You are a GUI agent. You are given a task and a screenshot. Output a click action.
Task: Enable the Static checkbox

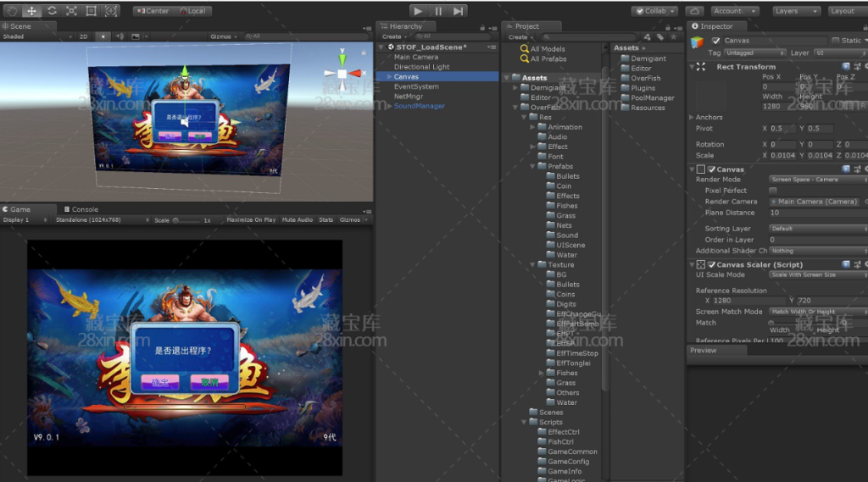[834, 41]
